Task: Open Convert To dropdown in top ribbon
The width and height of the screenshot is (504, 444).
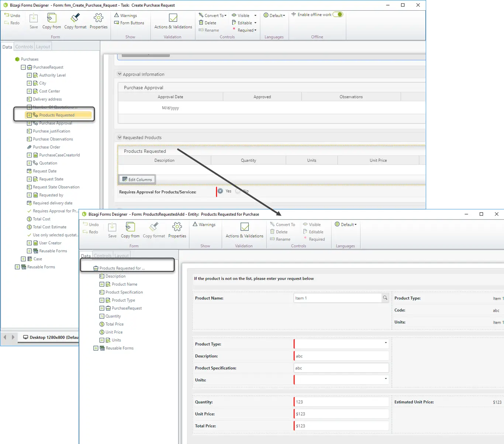Action: pyautogui.click(x=213, y=15)
